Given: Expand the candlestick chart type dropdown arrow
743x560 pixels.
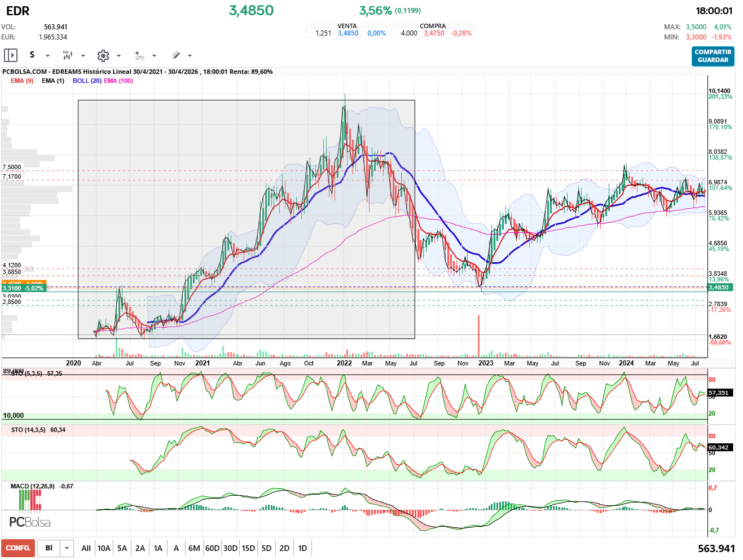Looking at the screenshot, I should (83, 56).
